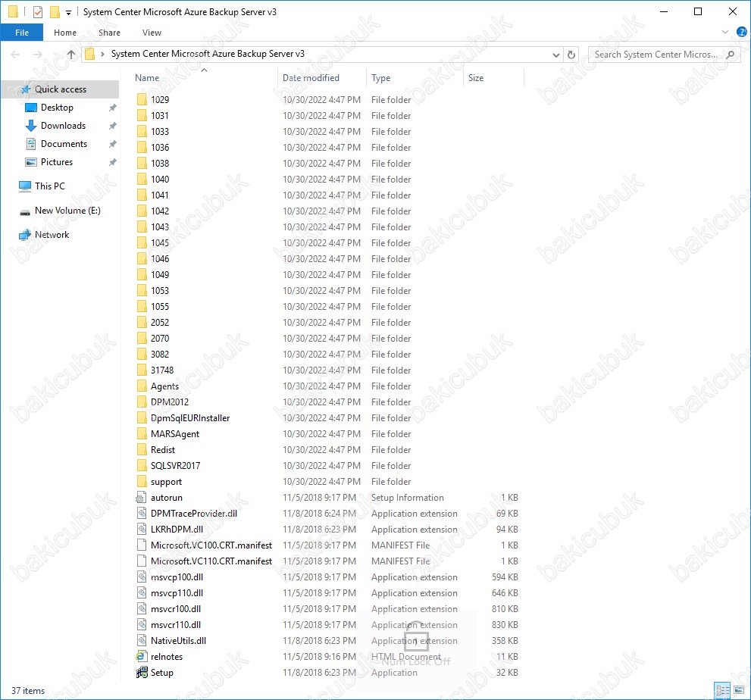Click the New Volume (E:) drive icon
This screenshot has width=751, height=700.
(25, 211)
